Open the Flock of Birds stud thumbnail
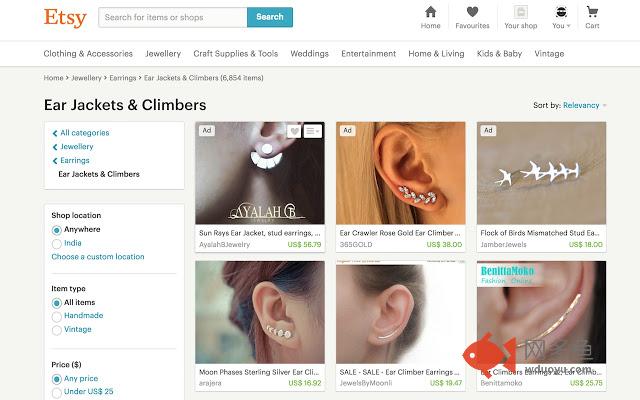The width and height of the screenshot is (640, 400). [541, 173]
